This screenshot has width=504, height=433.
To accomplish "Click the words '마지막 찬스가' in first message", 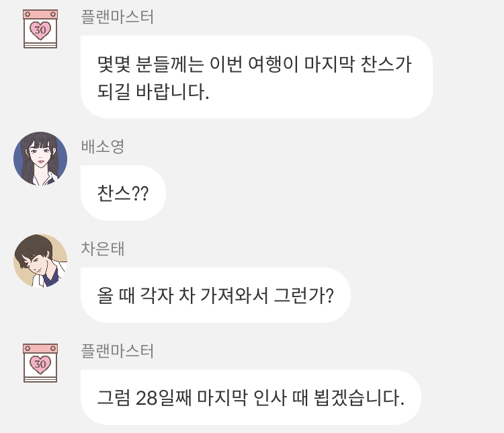I will tap(358, 64).
